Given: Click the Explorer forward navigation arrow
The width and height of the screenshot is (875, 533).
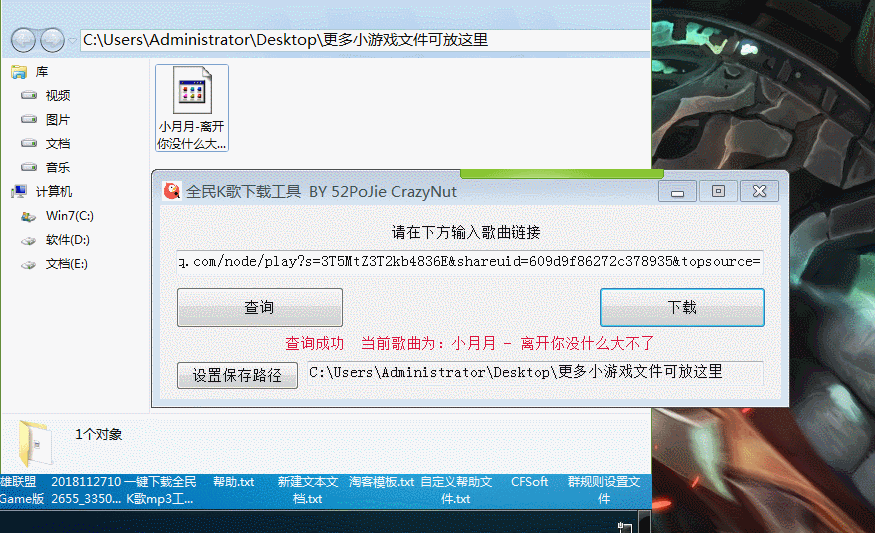Looking at the screenshot, I should click(x=52, y=40).
